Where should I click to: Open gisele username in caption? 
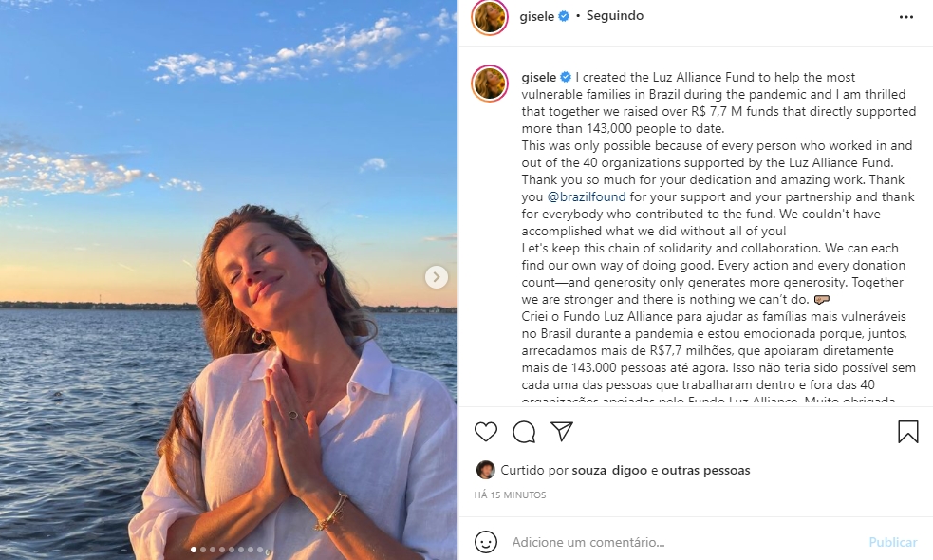click(538, 78)
